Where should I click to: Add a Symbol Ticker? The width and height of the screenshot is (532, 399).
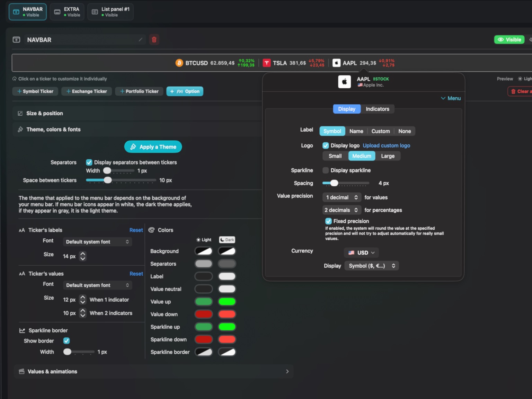pos(35,91)
